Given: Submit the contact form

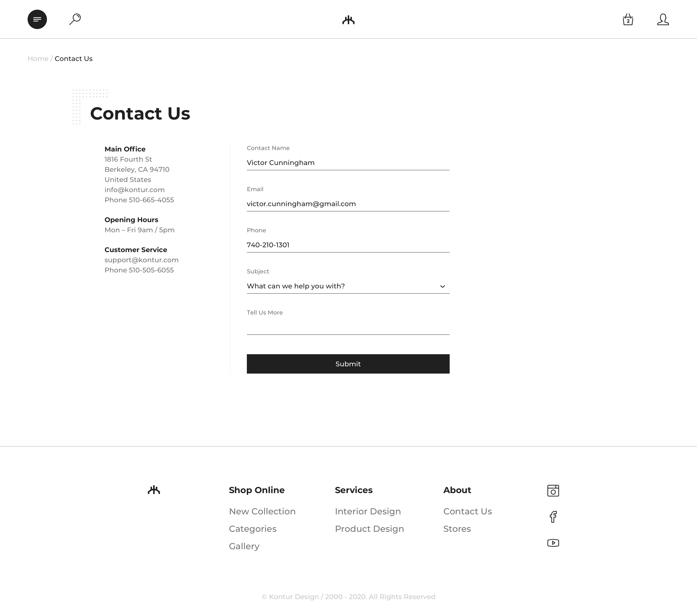Looking at the screenshot, I should click(x=348, y=364).
